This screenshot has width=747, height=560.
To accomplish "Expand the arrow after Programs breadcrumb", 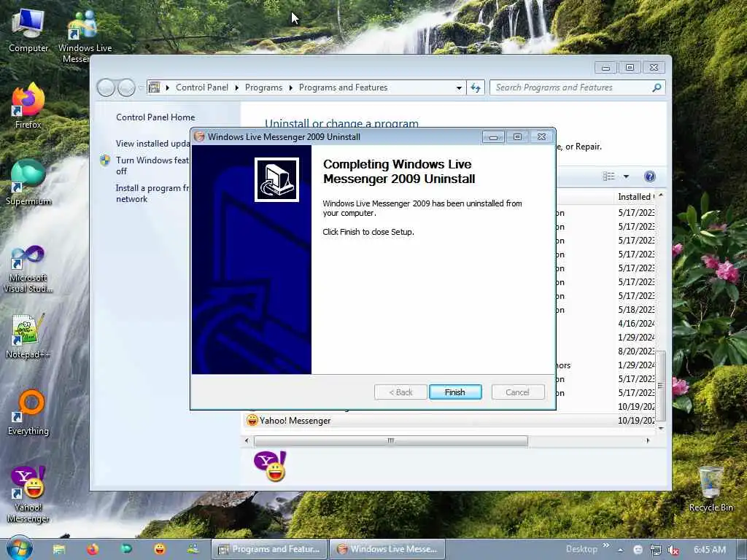I will click(x=290, y=87).
